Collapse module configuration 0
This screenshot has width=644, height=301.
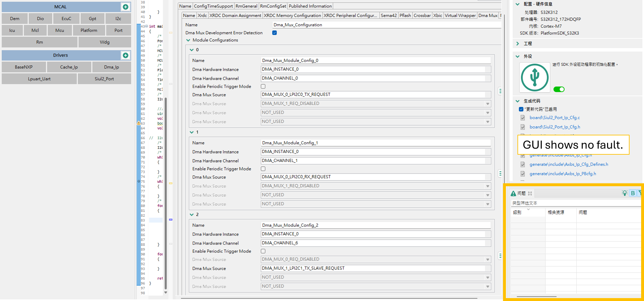point(192,50)
